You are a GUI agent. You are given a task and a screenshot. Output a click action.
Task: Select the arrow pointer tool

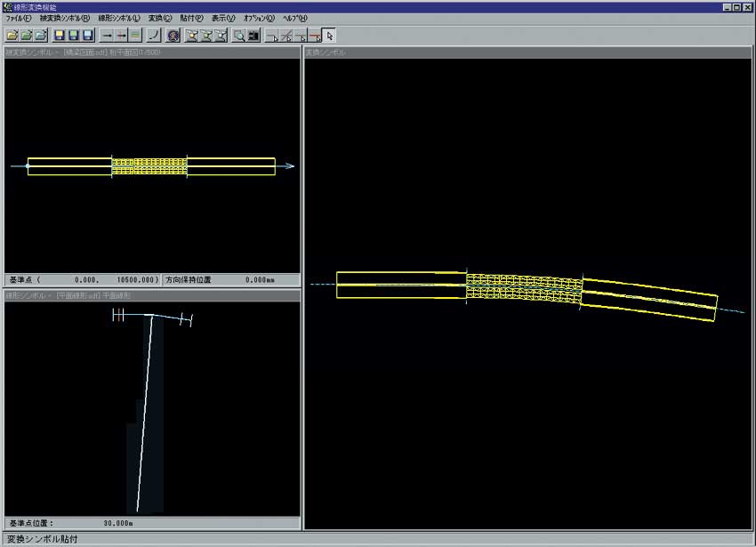329,36
